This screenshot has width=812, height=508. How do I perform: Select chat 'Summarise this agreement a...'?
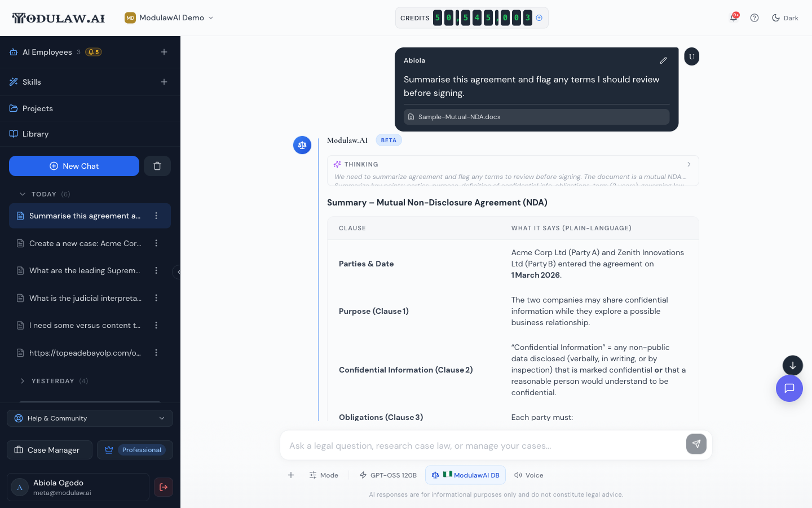85,216
